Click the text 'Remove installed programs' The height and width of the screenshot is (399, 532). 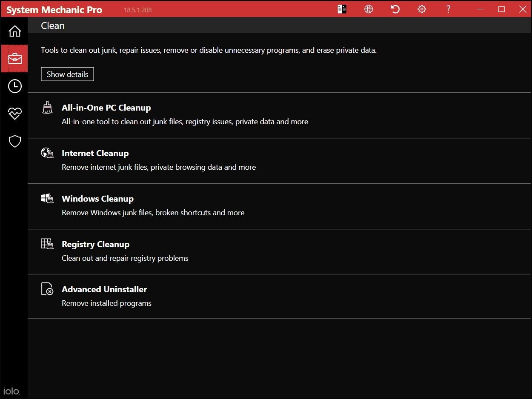point(107,303)
